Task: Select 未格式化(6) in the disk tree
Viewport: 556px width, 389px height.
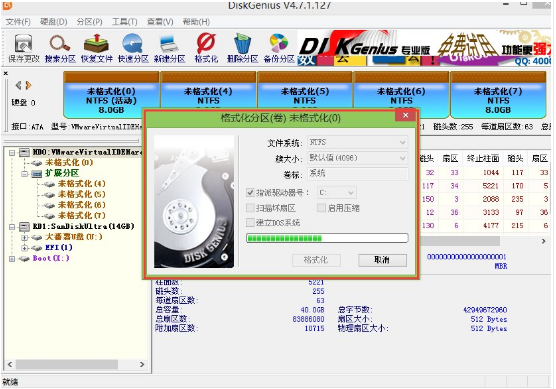Action: point(82,205)
